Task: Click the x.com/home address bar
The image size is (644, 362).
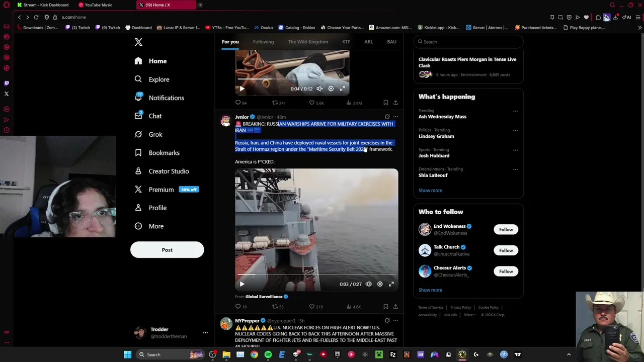Action: click(x=74, y=17)
